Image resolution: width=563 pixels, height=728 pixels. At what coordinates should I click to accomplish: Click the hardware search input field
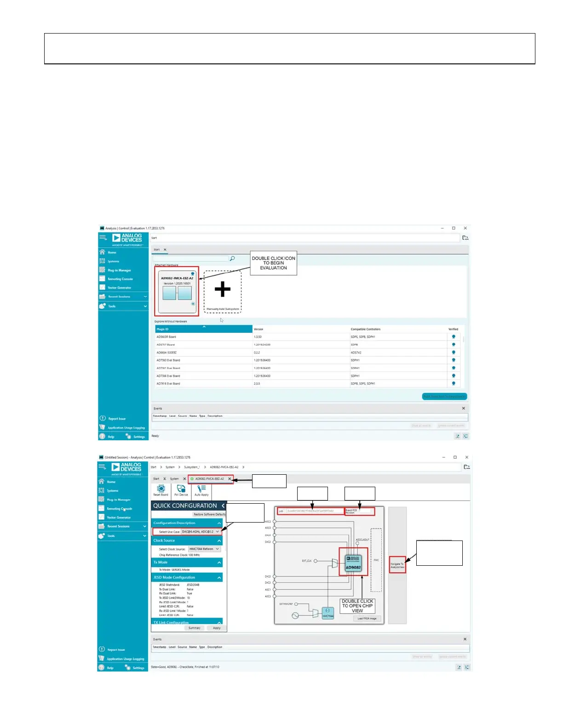(x=191, y=259)
